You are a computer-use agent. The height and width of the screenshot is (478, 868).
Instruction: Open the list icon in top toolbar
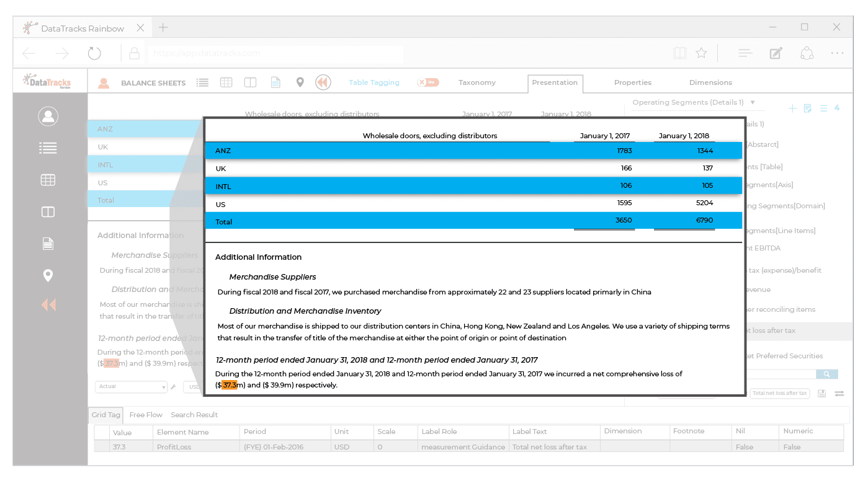point(202,82)
